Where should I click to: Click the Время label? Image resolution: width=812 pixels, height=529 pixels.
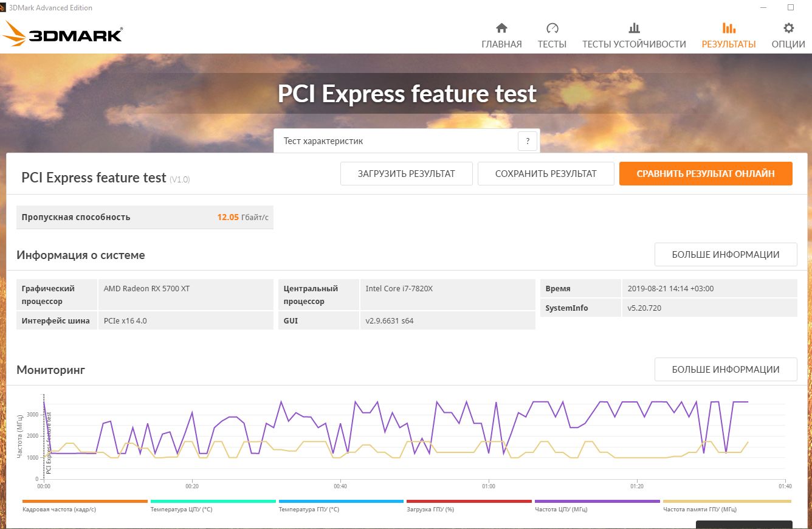[x=558, y=289]
